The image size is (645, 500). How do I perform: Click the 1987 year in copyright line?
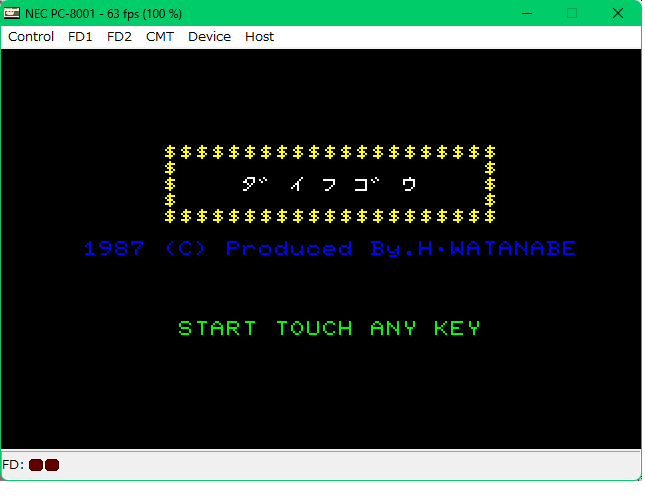(114, 248)
